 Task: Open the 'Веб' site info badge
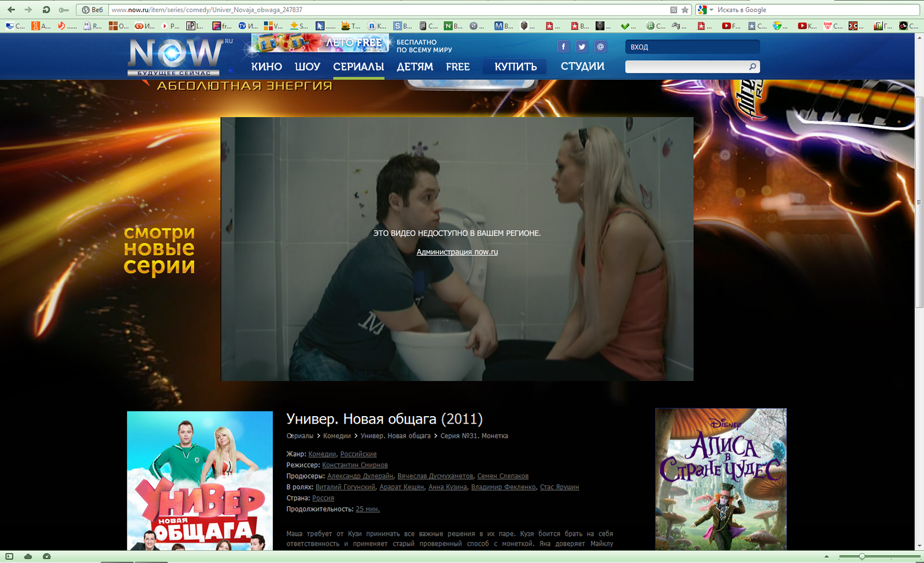pyautogui.click(x=92, y=10)
